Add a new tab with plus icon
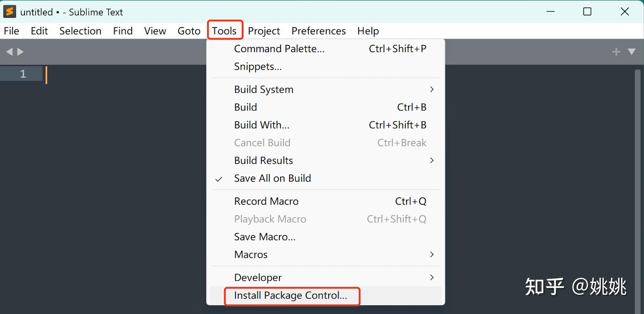Viewport: 644px width, 314px height. point(616,52)
